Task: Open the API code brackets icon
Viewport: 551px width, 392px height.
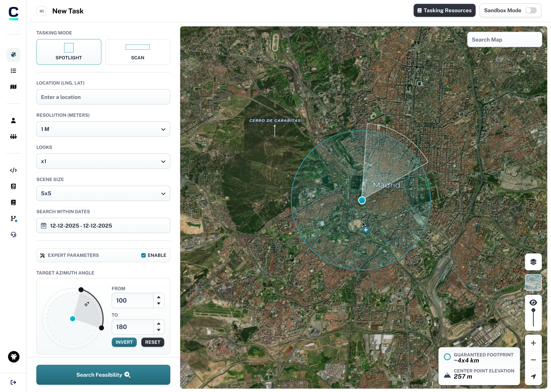Action: (13, 170)
